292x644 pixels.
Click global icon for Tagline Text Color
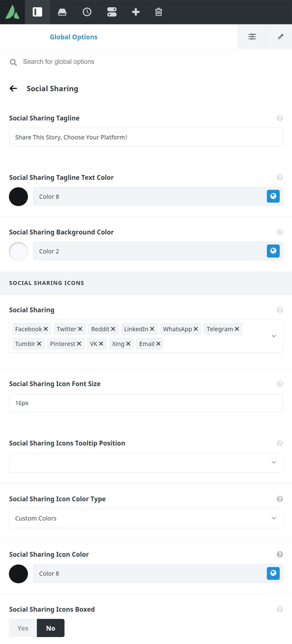click(273, 196)
